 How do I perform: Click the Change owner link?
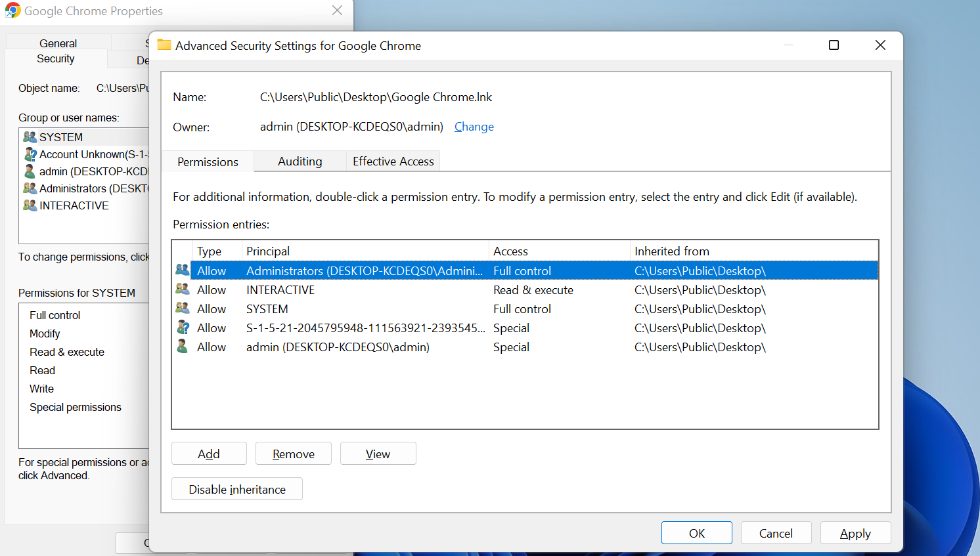coord(474,126)
